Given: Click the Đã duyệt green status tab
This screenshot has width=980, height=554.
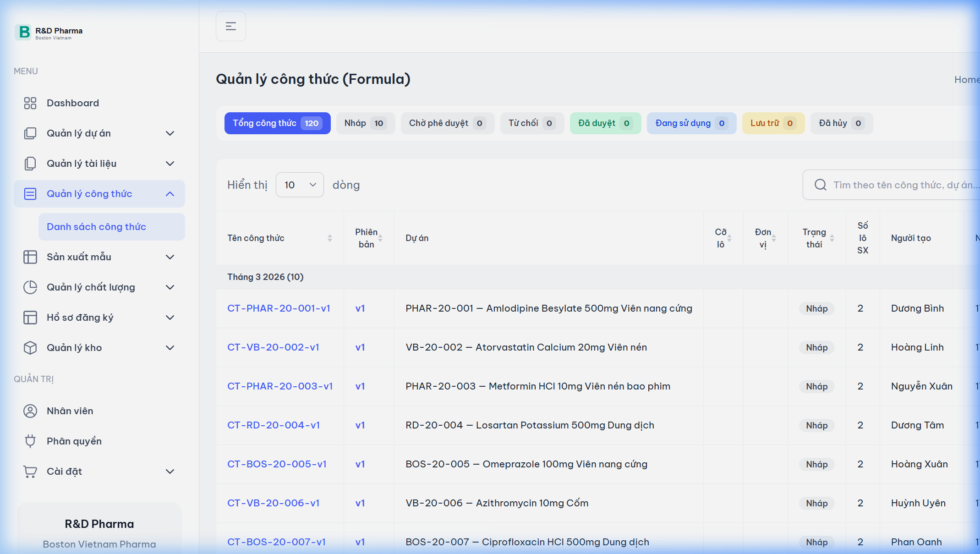Looking at the screenshot, I should coord(605,123).
